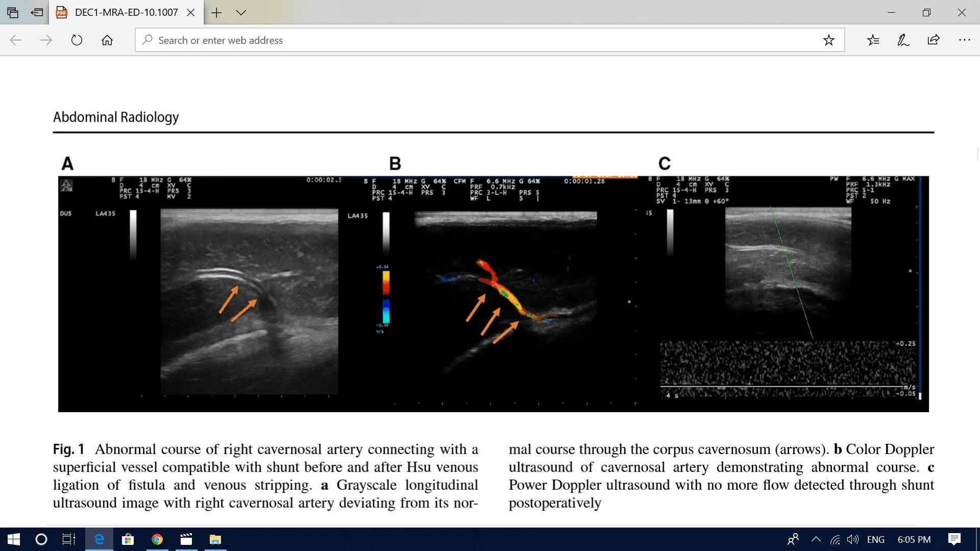Switch to Microsoft Edge in the taskbar
This screenshot has height=551, width=980.
[99, 539]
